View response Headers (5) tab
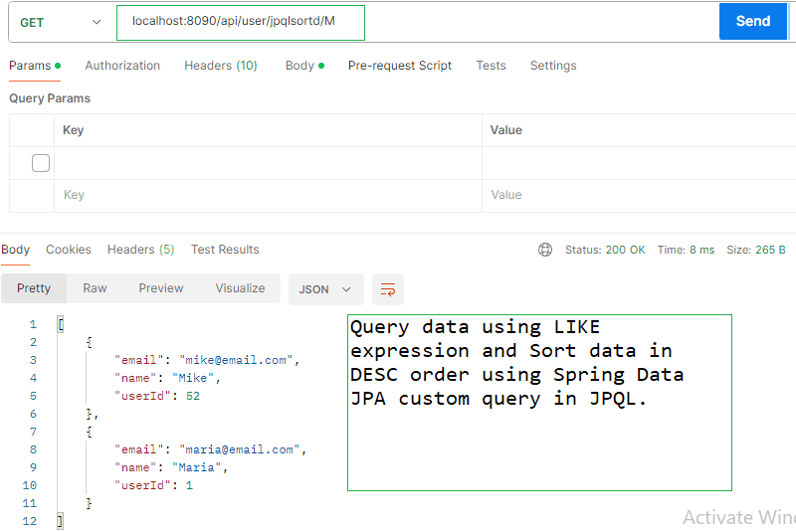Image resolution: width=796 pixels, height=532 pixels. (140, 250)
